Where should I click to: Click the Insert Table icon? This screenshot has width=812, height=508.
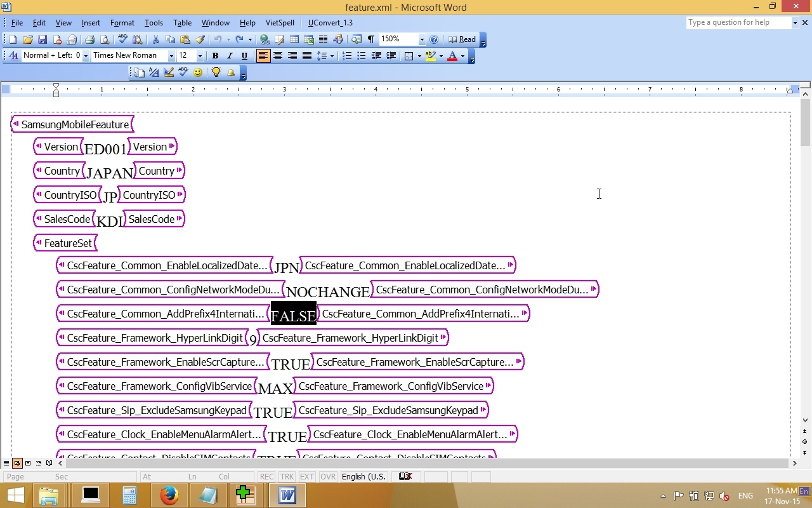(x=294, y=39)
